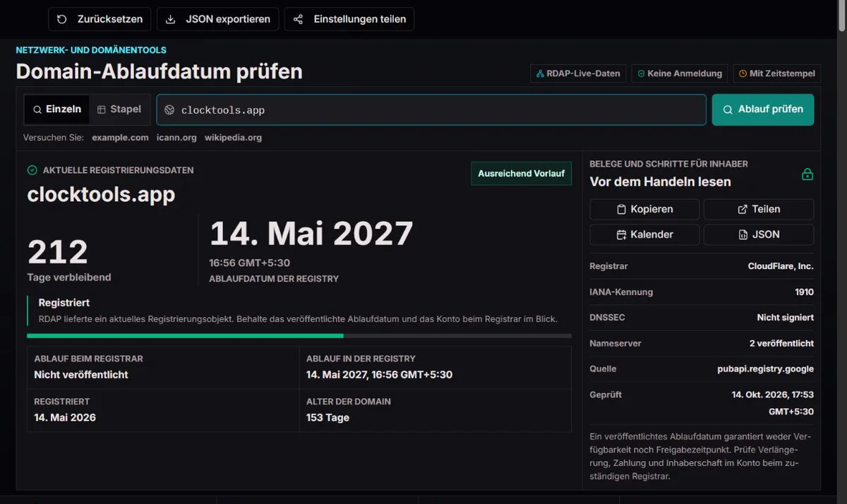Viewport: 847px width, 504px height.
Task: Click the globe icon in domain field
Action: (169, 110)
